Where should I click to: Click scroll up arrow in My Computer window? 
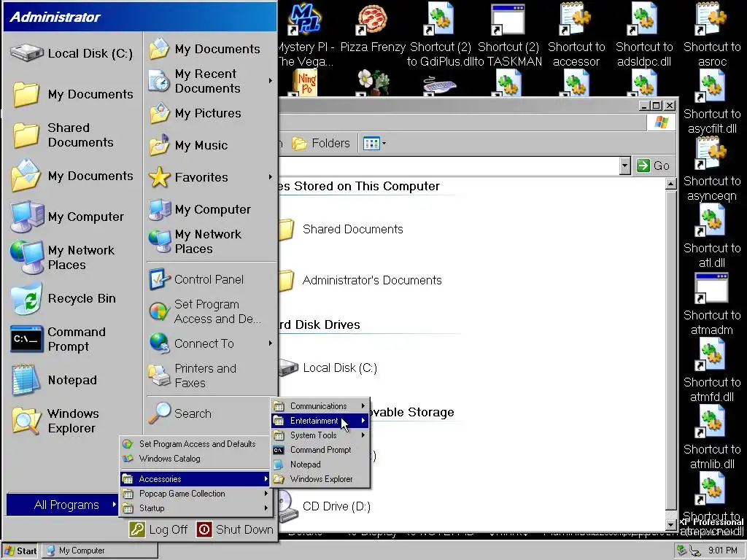[671, 184]
